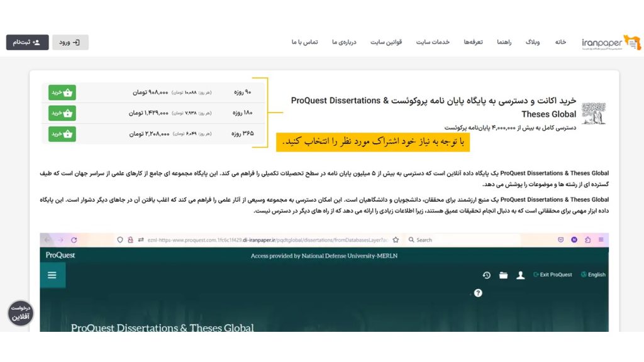Open the user profile icon
644x362 pixels.
(x=520, y=275)
